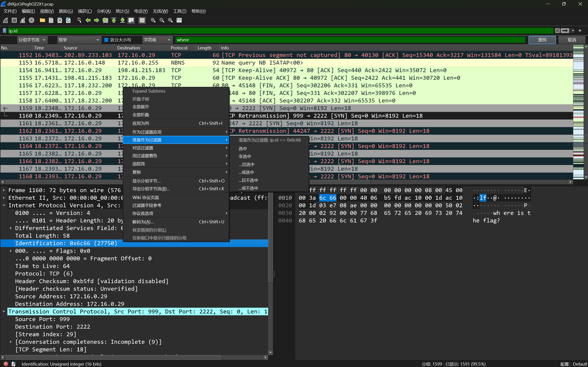Image resolution: width=588 pixels, height=367 pixels.
Task: Open 复制 copy submenu
Action: [176, 172]
